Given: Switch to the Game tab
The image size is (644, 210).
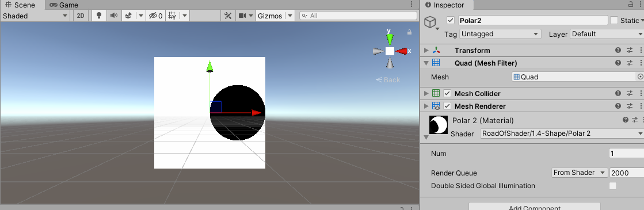Looking at the screenshot, I should [64, 5].
